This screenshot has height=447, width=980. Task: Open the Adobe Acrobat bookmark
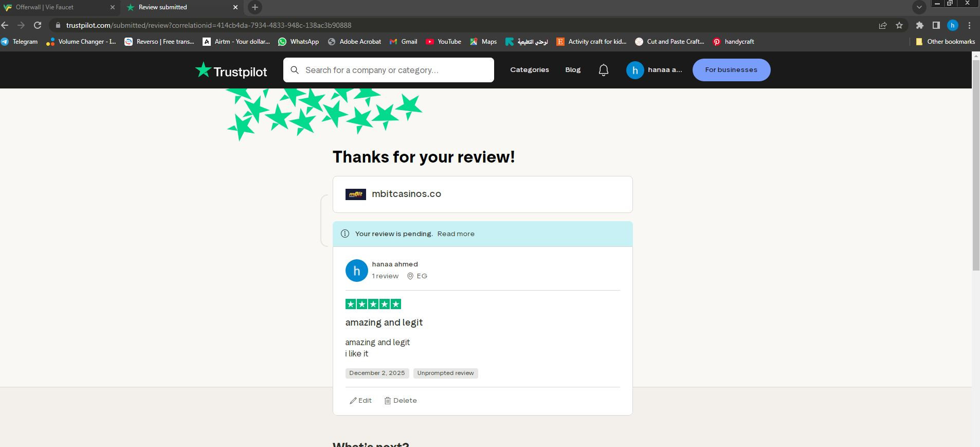355,42
